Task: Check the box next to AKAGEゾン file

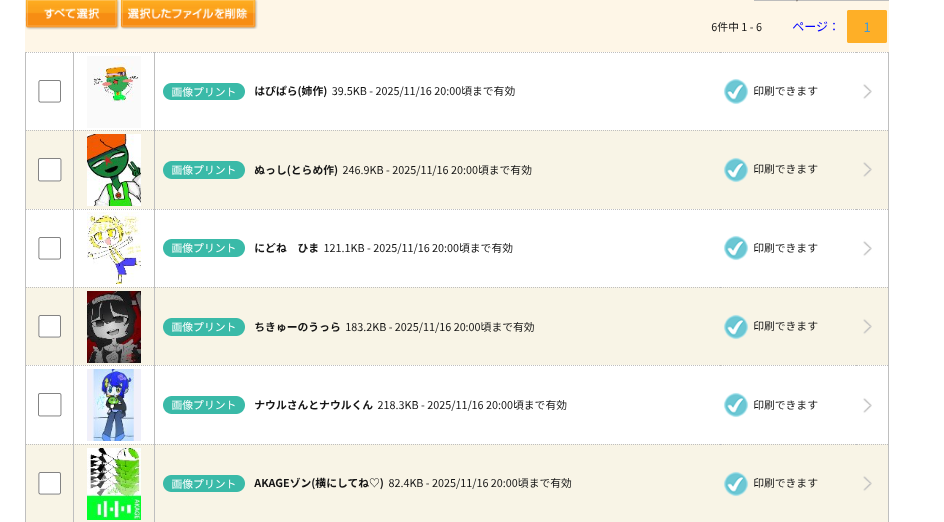Action: [49, 483]
